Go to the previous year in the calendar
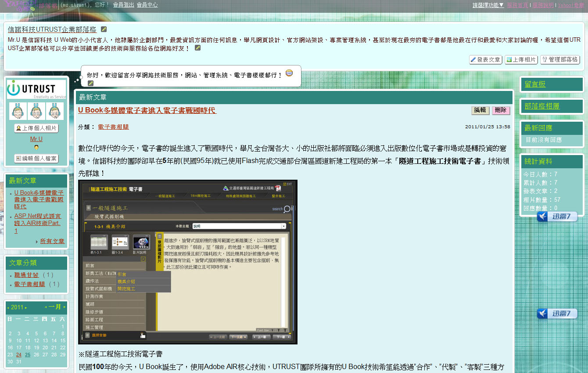Screen dimensions: 588x373 pos(8,308)
